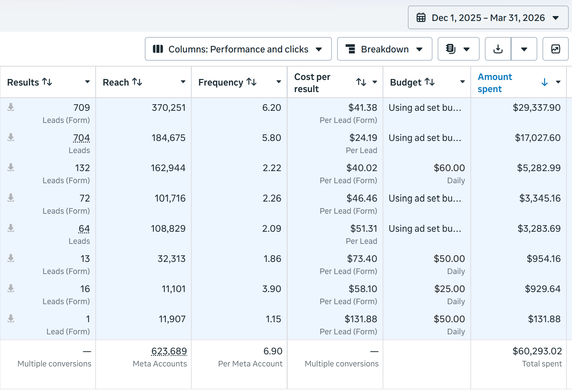The width and height of the screenshot is (572, 392).
Task: Open Budget column options caret
Action: pos(463,82)
